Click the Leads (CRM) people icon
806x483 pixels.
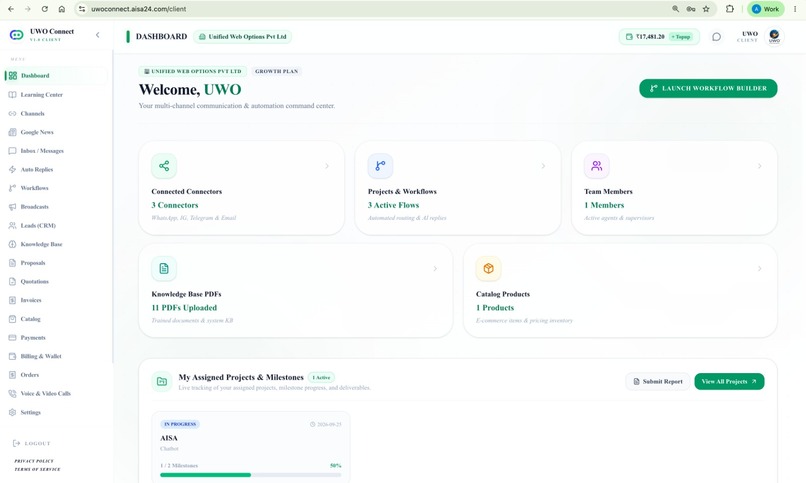coord(12,226)
